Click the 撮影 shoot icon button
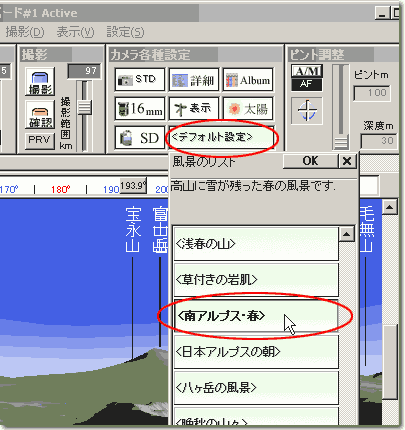 click(x=40, y=82)
